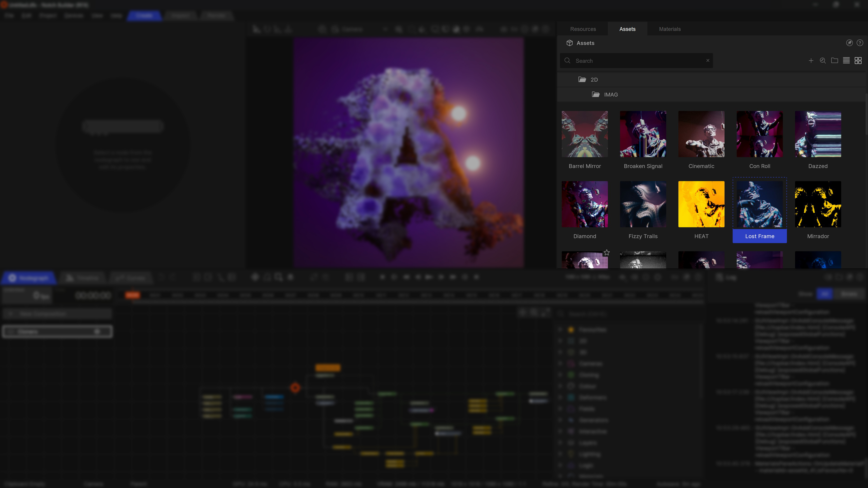This screenshot has width=868, height=488.
Task: Choose the HEAT effect thumbnail
Action: tap(701, 204)
